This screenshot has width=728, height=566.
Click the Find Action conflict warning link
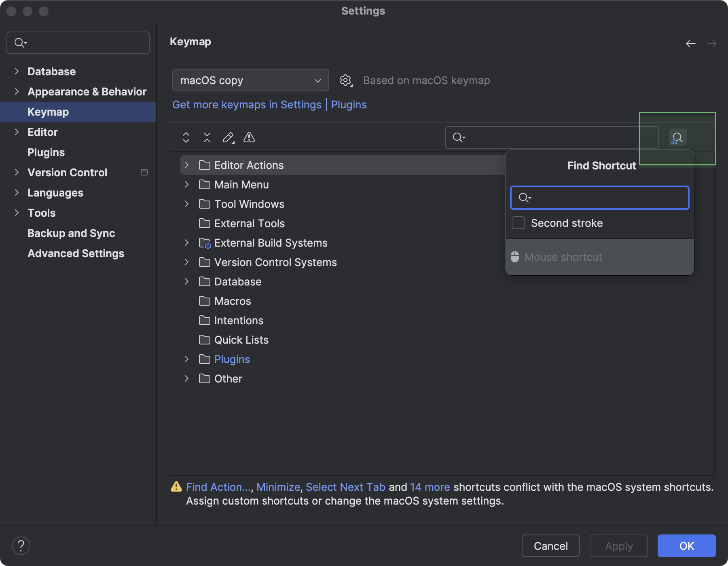coord(218,487)
